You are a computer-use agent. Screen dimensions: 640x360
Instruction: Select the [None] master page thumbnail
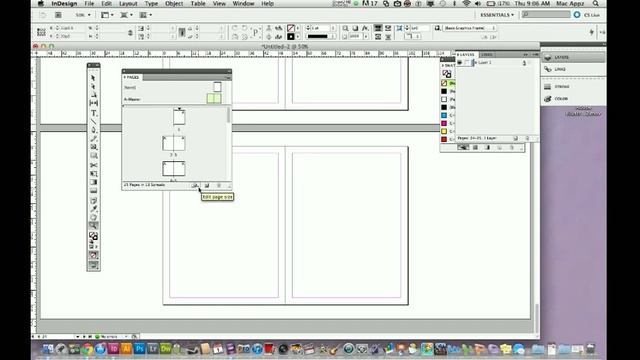tap(217, 87)
